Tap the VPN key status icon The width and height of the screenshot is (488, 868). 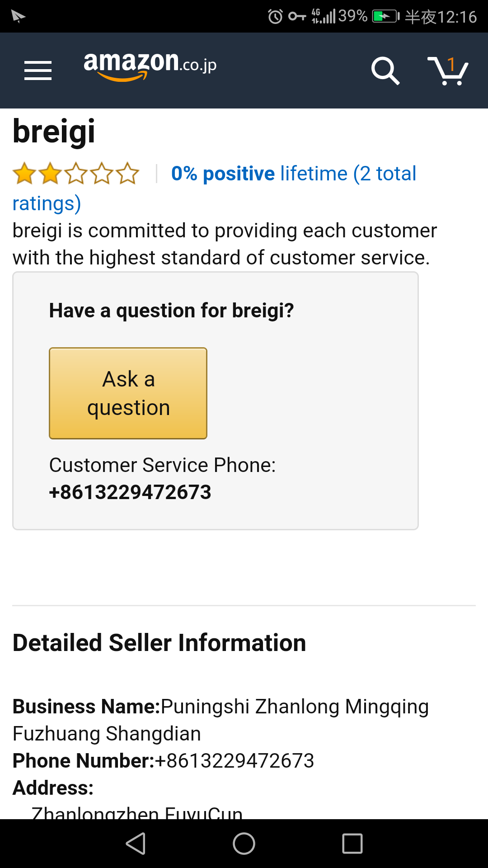coord(297,17)
